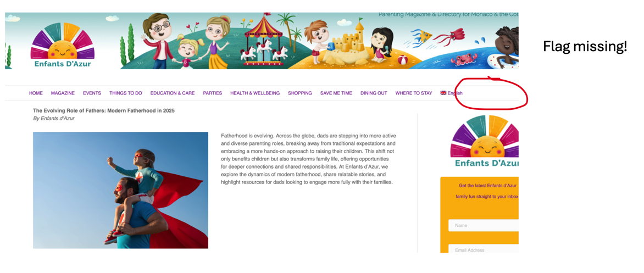The height and width of the screenshot is (273, 644).
Task: Open DINING OUT in navigation bar
Action: pyautogui.click(x=374, y=93)
